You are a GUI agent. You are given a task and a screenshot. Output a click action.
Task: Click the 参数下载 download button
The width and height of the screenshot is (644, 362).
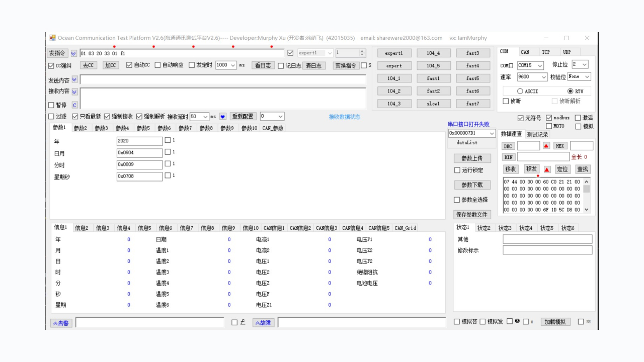[472, 185]
